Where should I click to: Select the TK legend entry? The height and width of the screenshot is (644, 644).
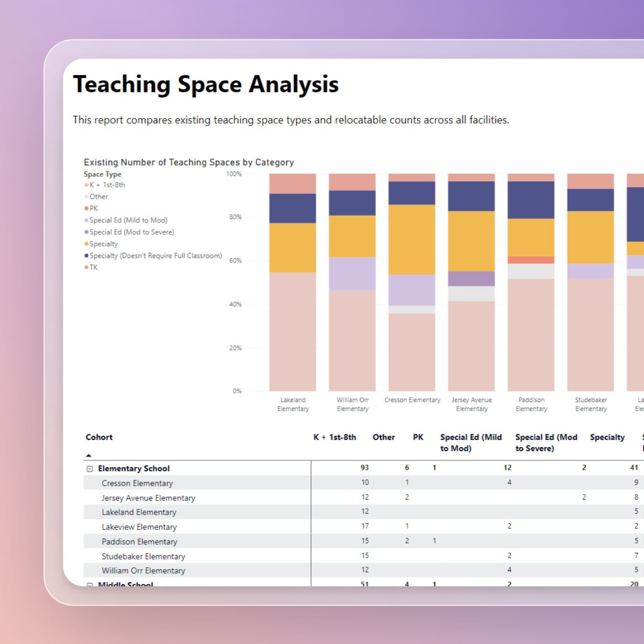[x=91, y=268]
